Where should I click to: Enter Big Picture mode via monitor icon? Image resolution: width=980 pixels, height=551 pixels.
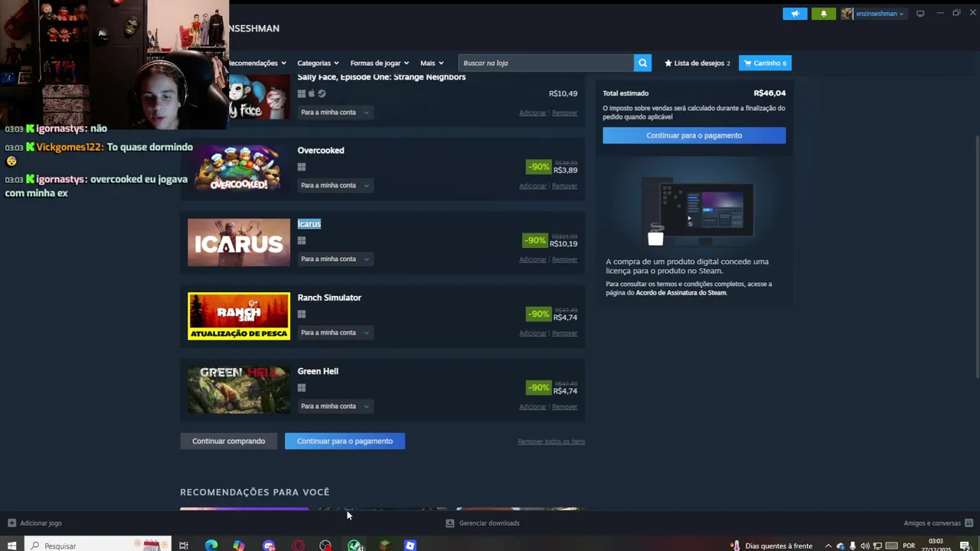point(920,13)
